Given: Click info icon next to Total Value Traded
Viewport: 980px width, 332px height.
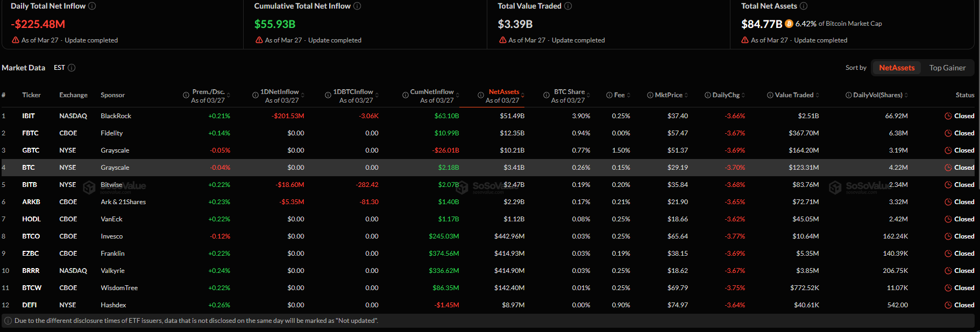Looking at the screenshot, I should coord(568,6).
